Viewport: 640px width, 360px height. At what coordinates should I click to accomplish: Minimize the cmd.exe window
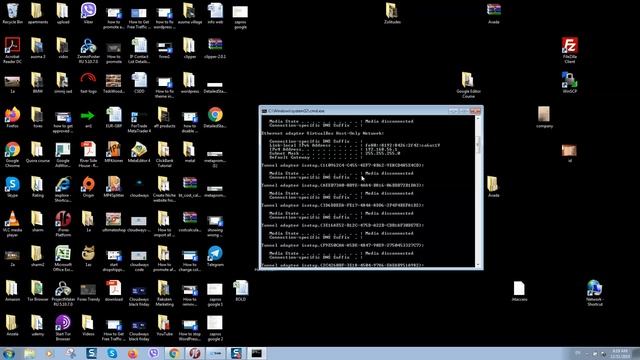pyautogui.click(x=453, y=111)
